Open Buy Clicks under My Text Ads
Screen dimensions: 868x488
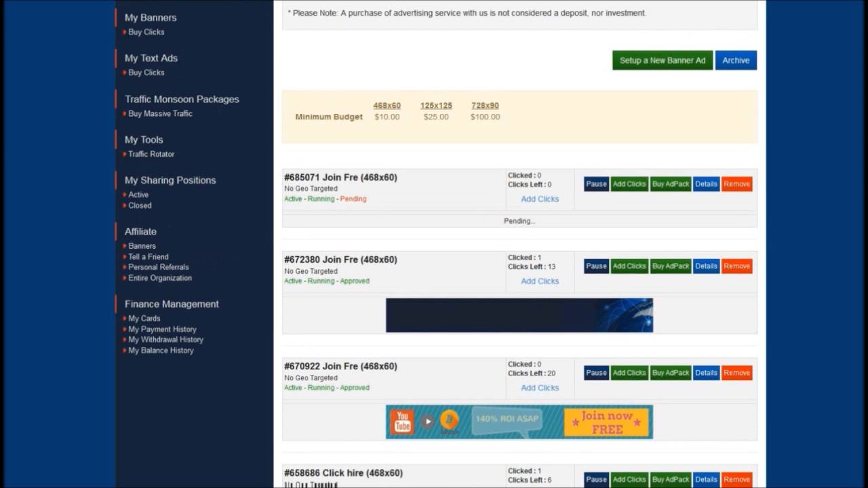coord(146,73)
